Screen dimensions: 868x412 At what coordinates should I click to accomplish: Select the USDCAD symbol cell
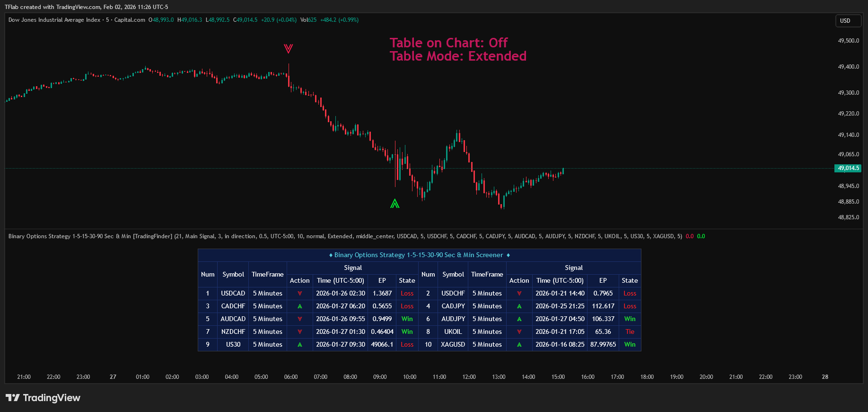click(x=233, y=294)
